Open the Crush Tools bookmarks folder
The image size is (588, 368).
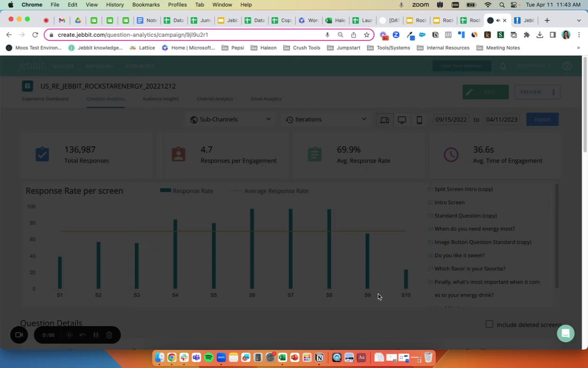(x=302, y=48)
